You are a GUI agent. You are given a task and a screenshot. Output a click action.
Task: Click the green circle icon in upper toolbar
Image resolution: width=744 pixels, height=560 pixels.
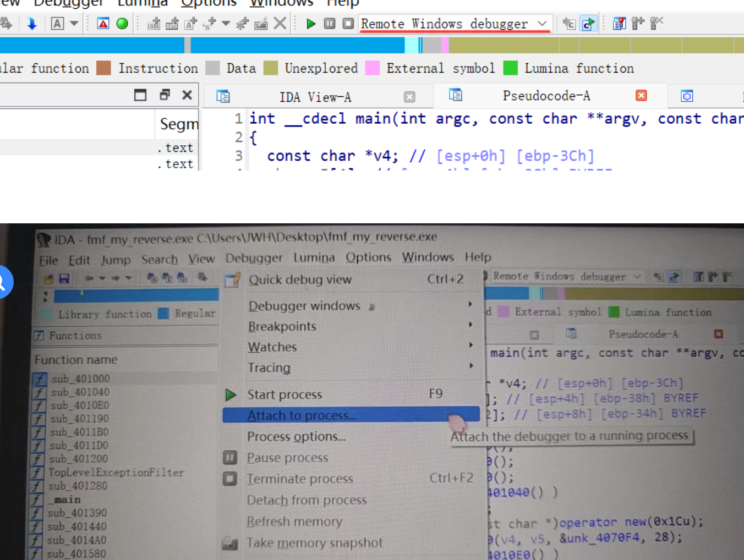click(122, 24)
